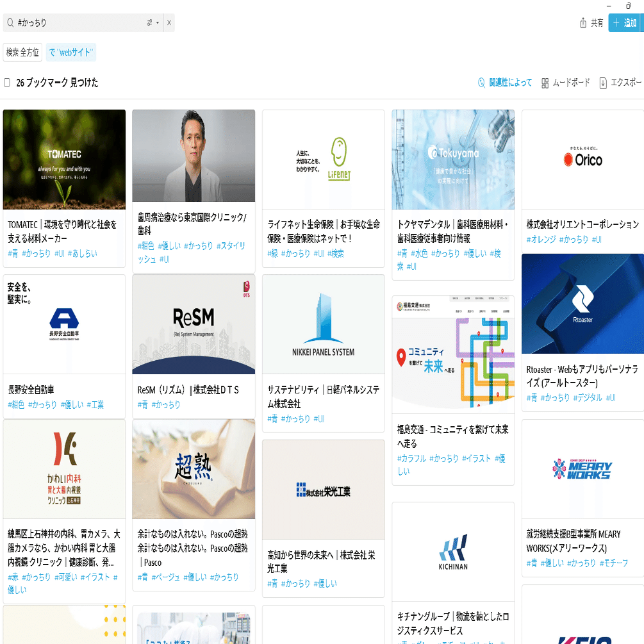Open the TOMATEC bookmark thumbnail
Screen dimensions: 644x644
tap(64, 160)
